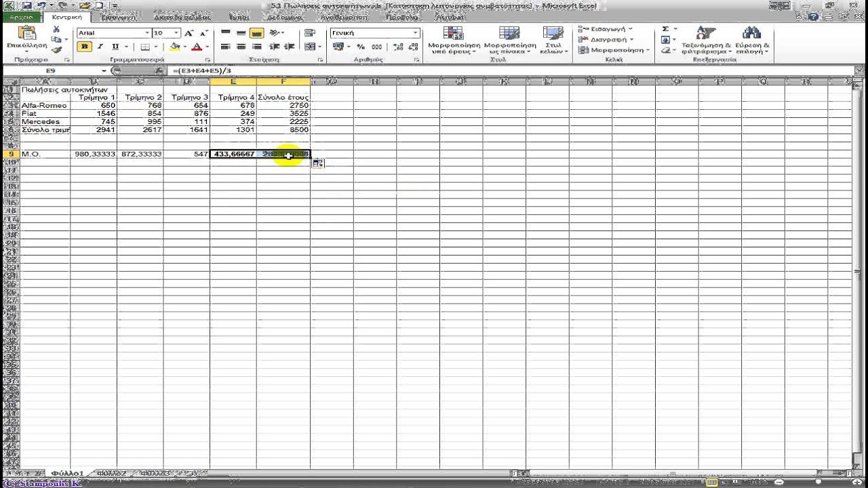Apply the fill color bucket
This screenshot has height=488, width=868.
(x=175, y=47)
